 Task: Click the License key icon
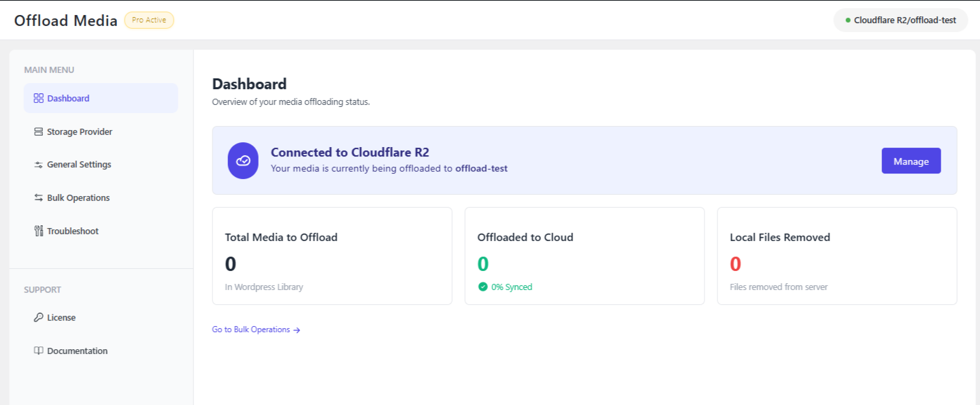pyautogui.click(x=38, y=318)
